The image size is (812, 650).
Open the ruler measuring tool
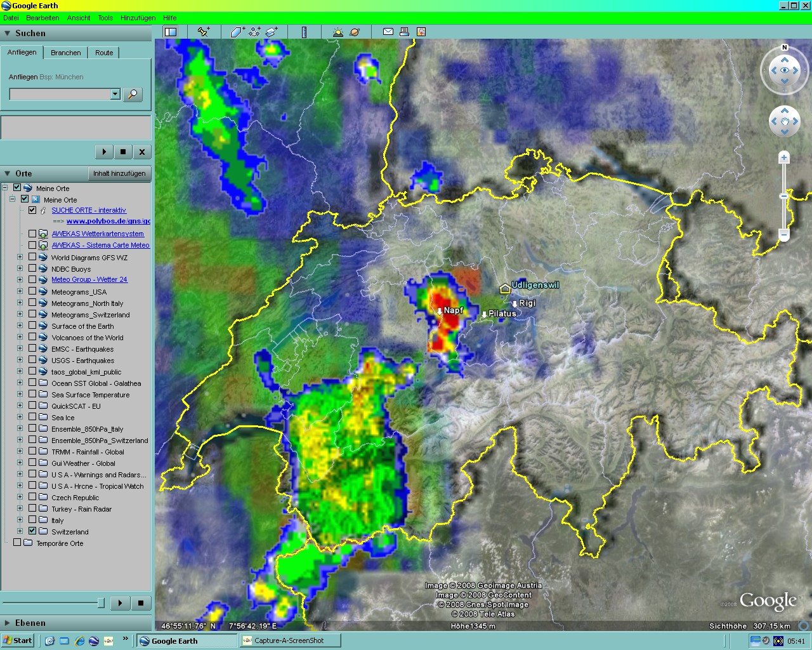[x=304, y=32]
